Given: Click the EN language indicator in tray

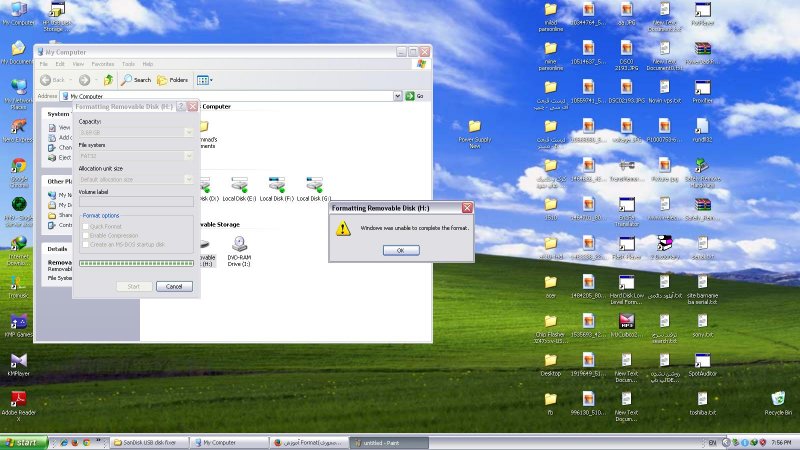Looking at the screenshot, I should 712,442.
